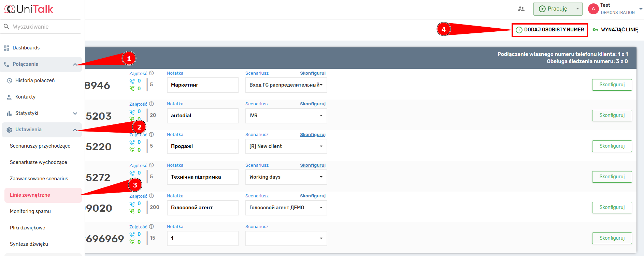Screen dimensions: 644x256
Task: Click the Notatka field containing autodial
Action: (x=202, y=116)
